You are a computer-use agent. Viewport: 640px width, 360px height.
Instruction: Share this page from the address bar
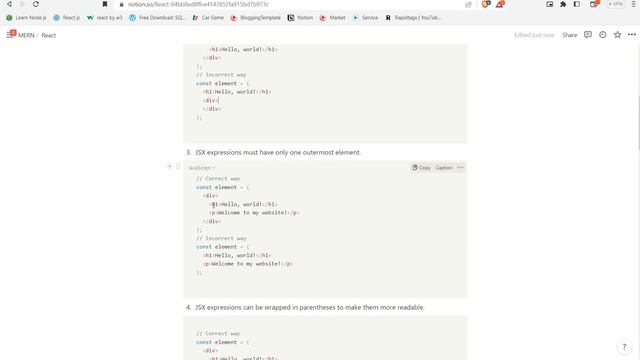coord(468,4)
